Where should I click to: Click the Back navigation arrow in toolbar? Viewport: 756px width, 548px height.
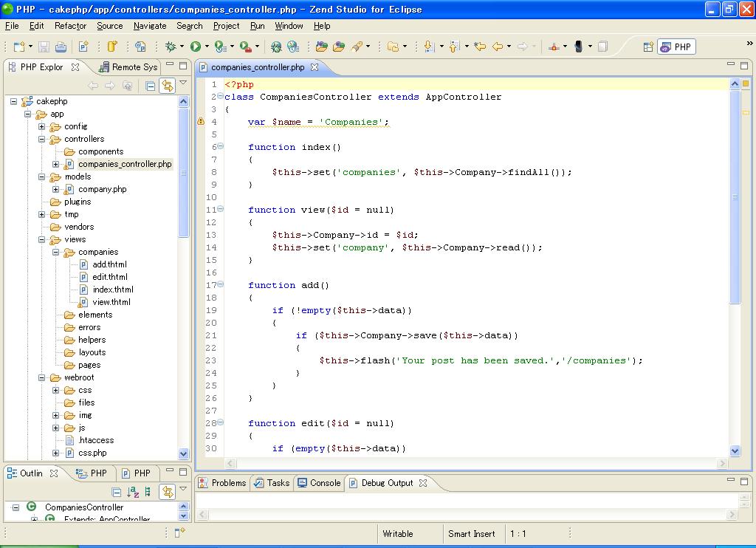point(498,47)
